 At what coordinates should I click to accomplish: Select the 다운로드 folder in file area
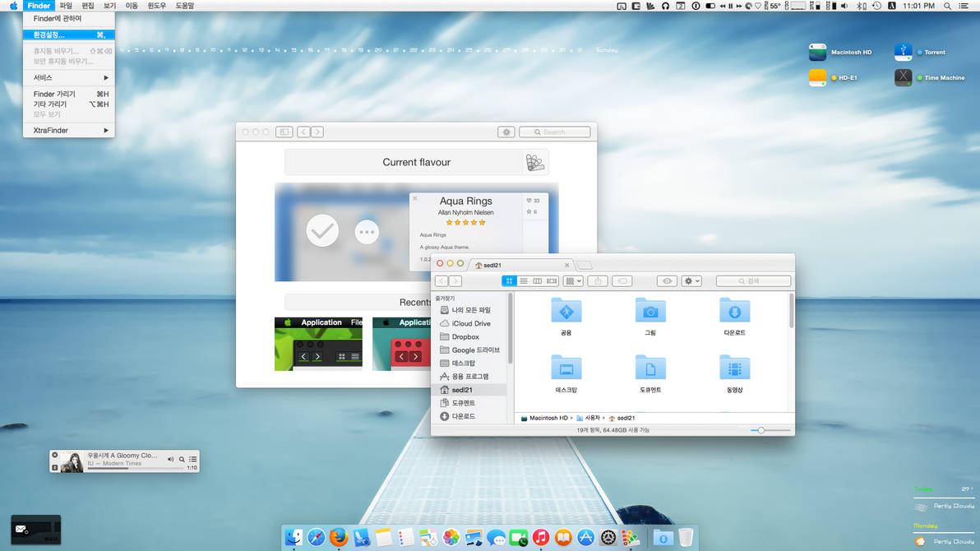[734, 311]
